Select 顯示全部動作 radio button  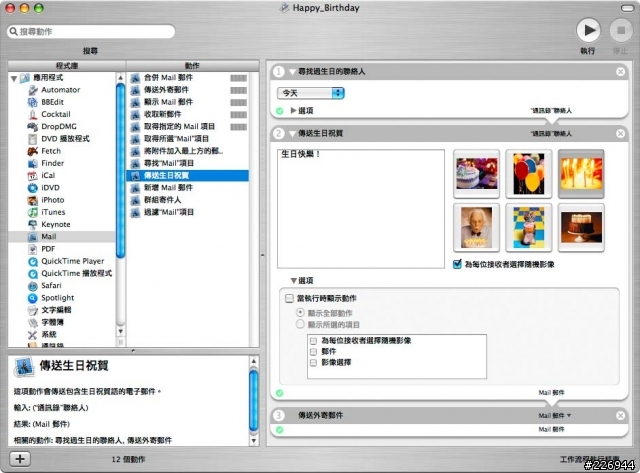[x=300, y=313]
